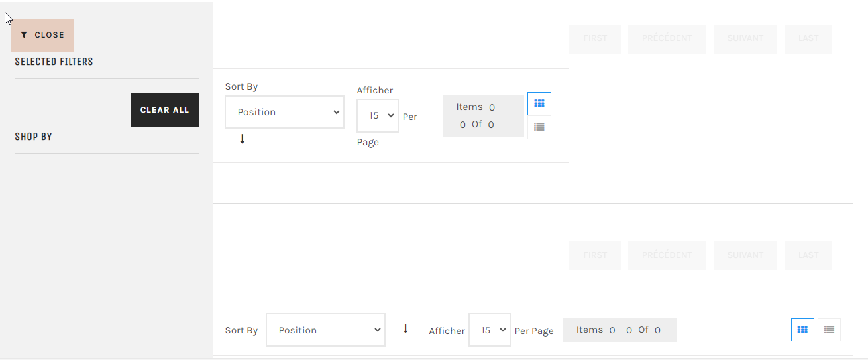Toggle bottom sort direction arrow
868x360 pixels.
coord(406,329)
